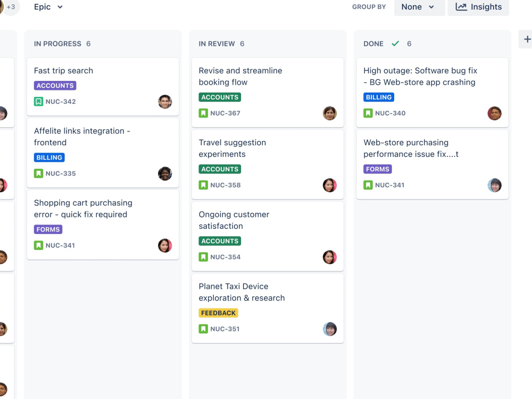Click assignee avatar on NUC-335 card
The width and height of the screenshot is (532, 399).
tap(165, 173)
